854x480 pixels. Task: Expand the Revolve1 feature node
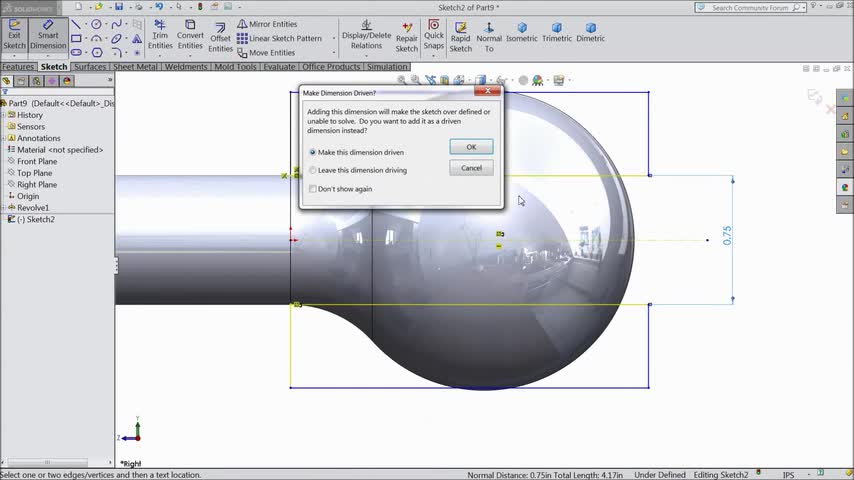(4, 208)
